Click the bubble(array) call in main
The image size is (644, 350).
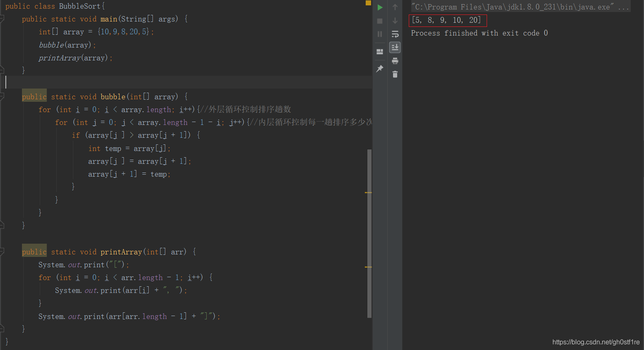pyautogui.click(x=65, y=45)
